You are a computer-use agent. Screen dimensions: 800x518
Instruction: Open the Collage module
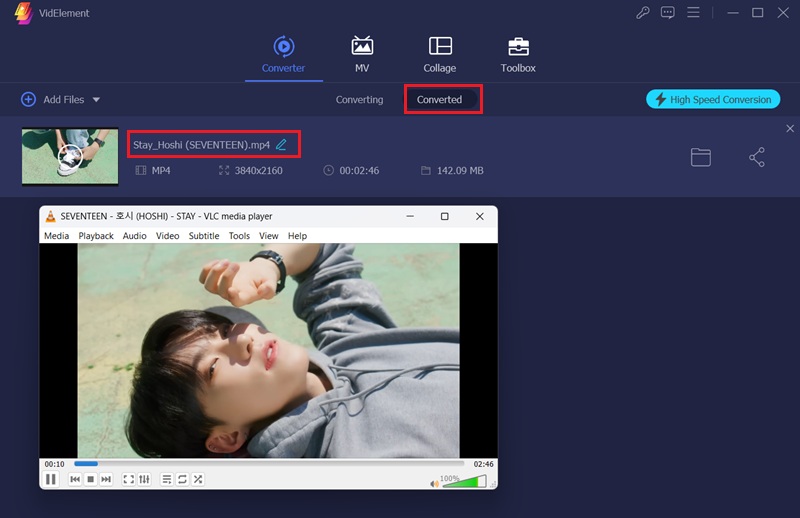click(439, 55)
